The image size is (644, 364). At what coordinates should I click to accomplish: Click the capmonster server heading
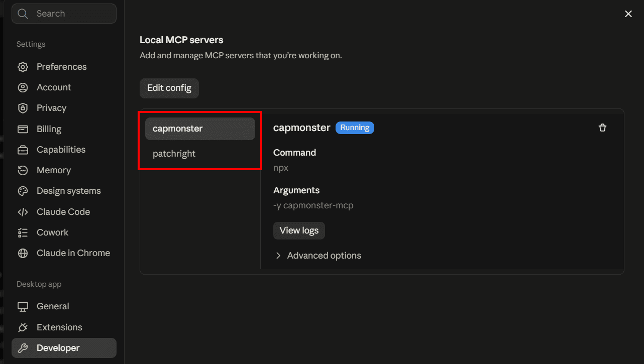click(x=301, y=128)
